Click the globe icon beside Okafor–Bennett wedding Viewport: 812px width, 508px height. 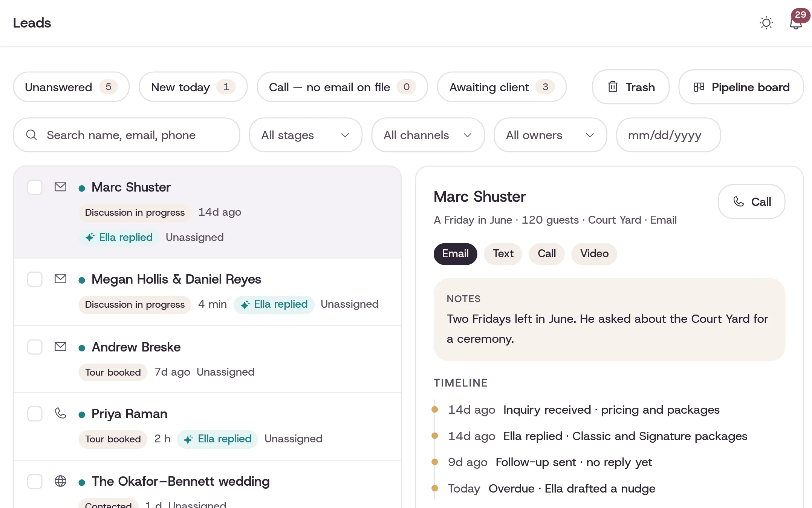click(x=60, y=481)
